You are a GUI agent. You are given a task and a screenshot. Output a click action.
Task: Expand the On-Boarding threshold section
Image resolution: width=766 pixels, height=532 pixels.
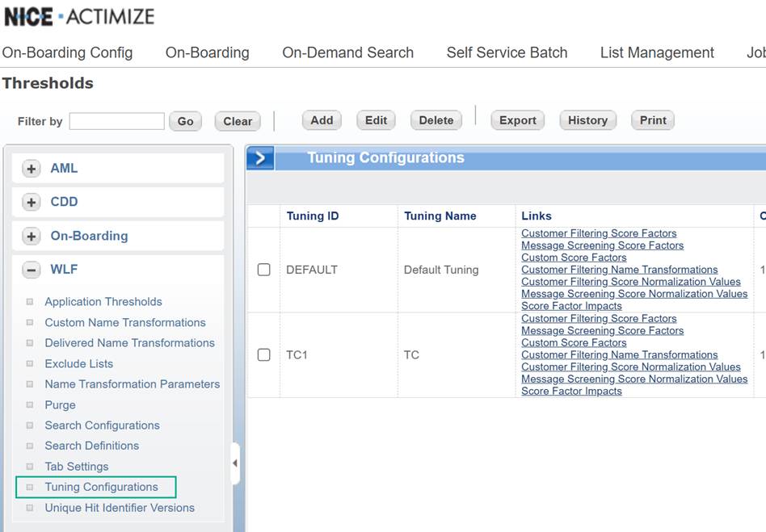click(x=32, y=237)
